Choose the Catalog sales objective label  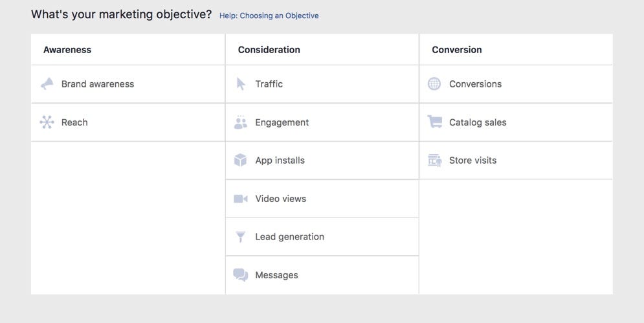(478, 122)
